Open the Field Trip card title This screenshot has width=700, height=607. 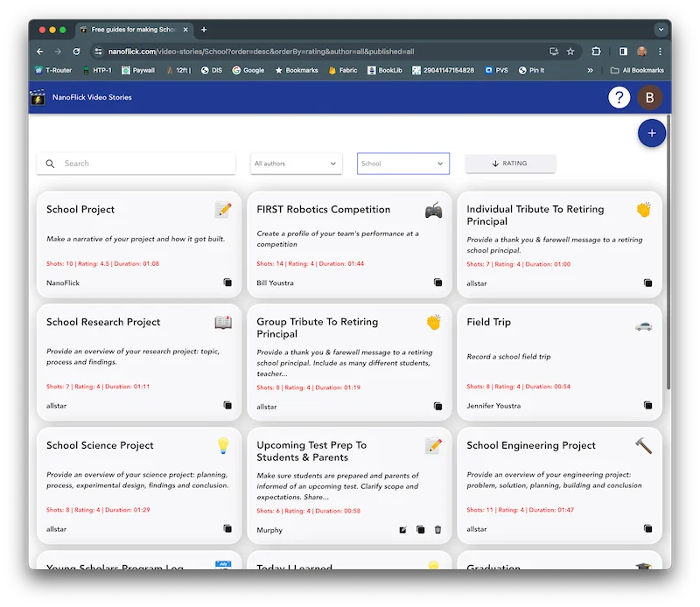(488, 322)
